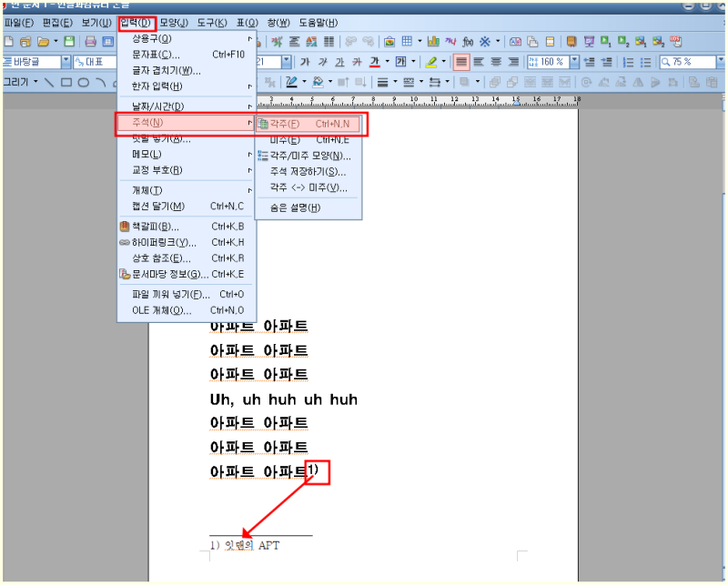728x586 pixels.
Task: Select the ellipse drawing tool
Action: pyautogui.click(x=84, y=83)
